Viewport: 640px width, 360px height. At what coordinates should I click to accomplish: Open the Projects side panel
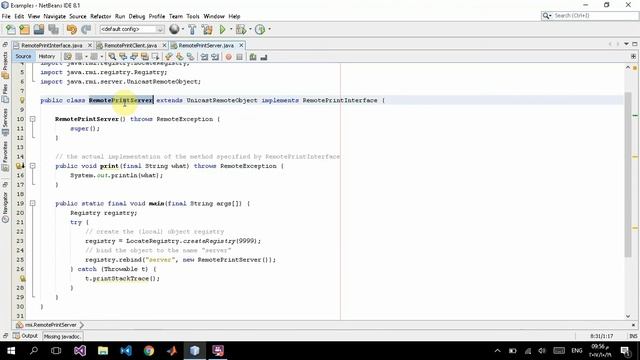coord(5,65)
